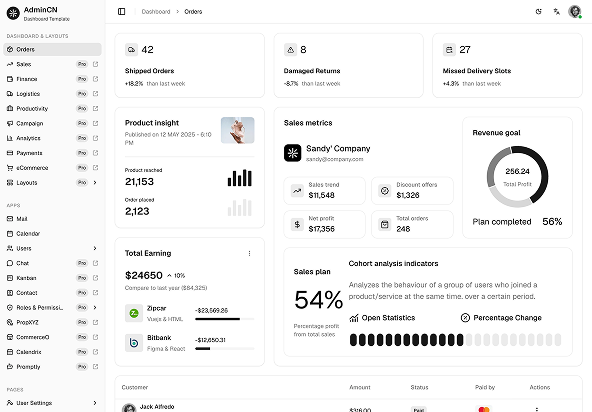
Task: Click the Calendric sidebar icon
Action: click(x=10, y=352)
